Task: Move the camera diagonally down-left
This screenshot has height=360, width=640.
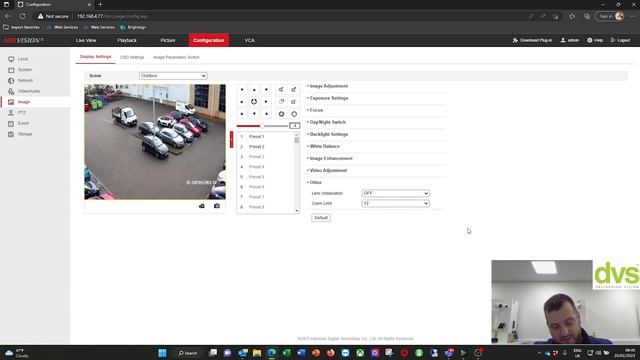Action: pos(242,114)
